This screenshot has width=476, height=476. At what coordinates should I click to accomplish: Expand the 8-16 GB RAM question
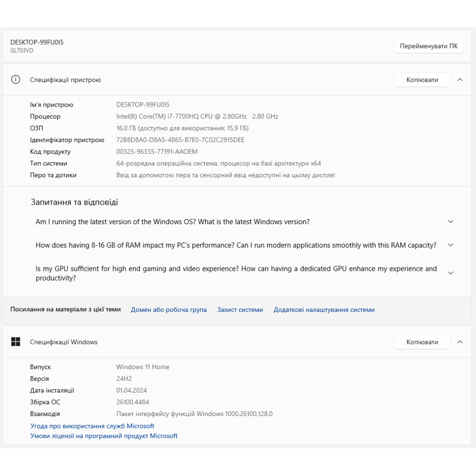click(451, 245)
